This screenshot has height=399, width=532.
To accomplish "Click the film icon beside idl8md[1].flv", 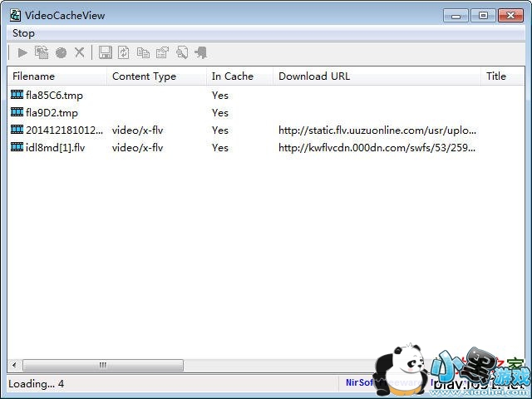I will (17, 147).
